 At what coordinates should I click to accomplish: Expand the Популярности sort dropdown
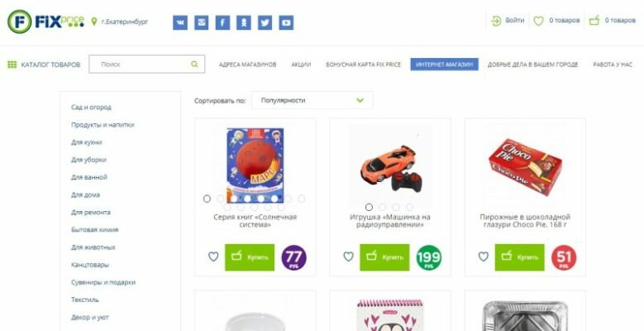click(312, 100)
